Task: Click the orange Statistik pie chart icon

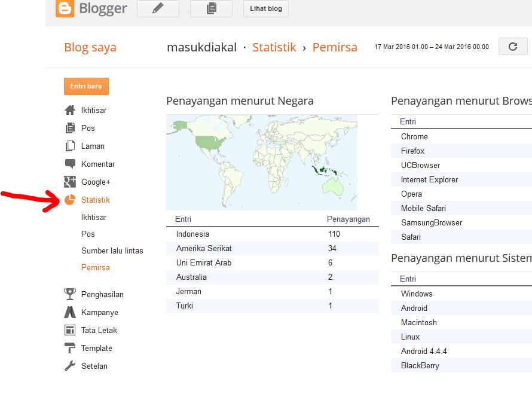Action: coord(70,200)
